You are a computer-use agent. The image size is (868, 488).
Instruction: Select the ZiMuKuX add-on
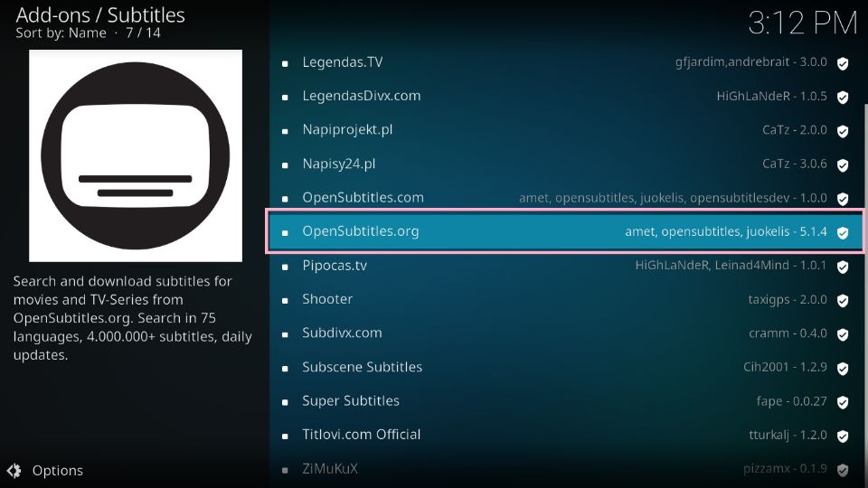click(566, 469)
